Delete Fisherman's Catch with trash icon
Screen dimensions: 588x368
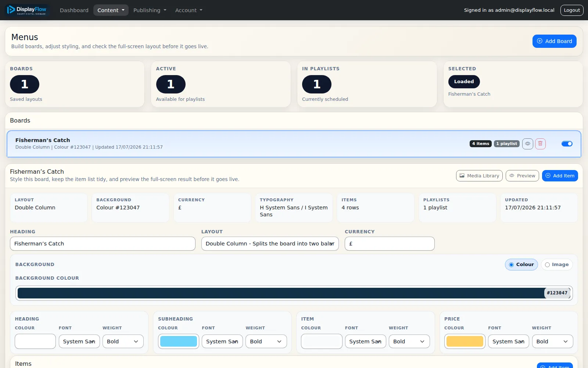(540, 144)
